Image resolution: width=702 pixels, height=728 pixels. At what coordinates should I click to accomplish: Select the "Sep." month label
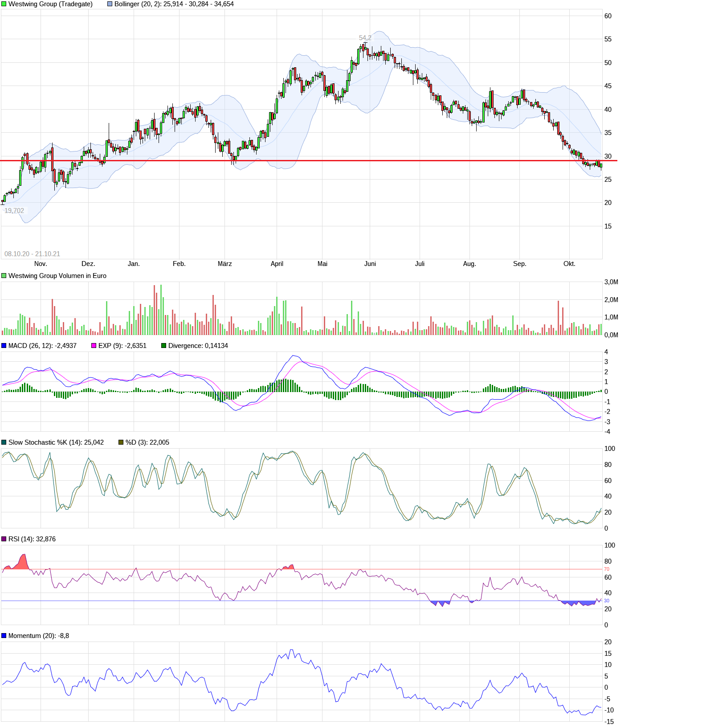tap(520, 264)
